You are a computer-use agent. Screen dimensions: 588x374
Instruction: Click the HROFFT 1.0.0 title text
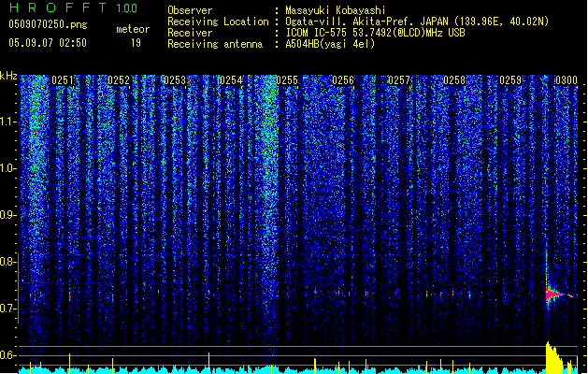74,7
